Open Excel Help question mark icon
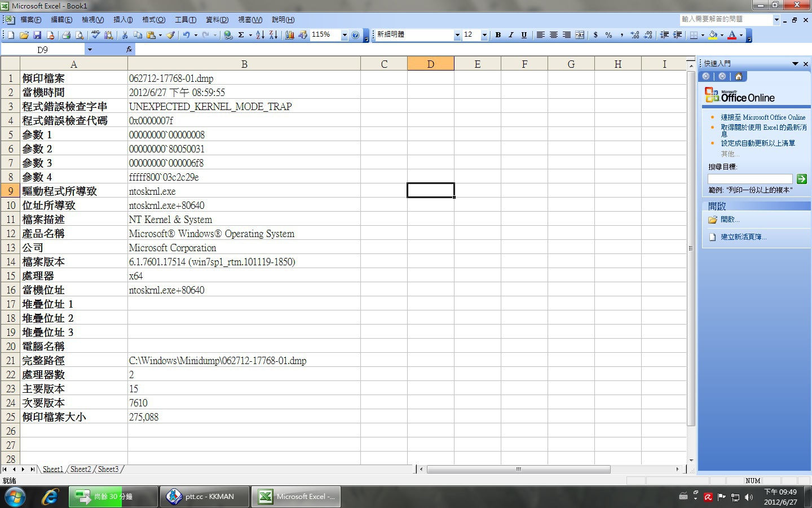Image resolution: width=812 pixels, height=508 pixels. (x=355, y=35)
